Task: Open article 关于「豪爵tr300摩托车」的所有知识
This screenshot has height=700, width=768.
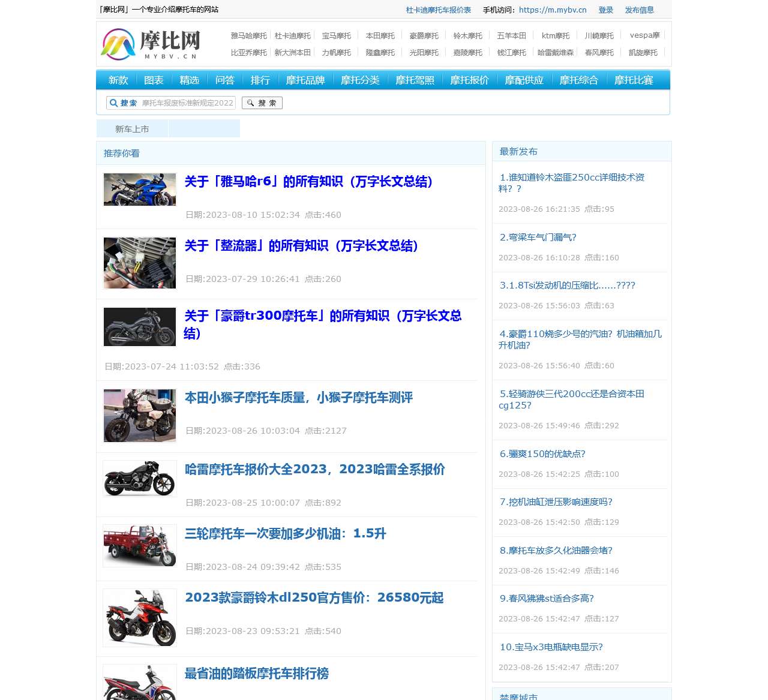Action: (323, 325)
